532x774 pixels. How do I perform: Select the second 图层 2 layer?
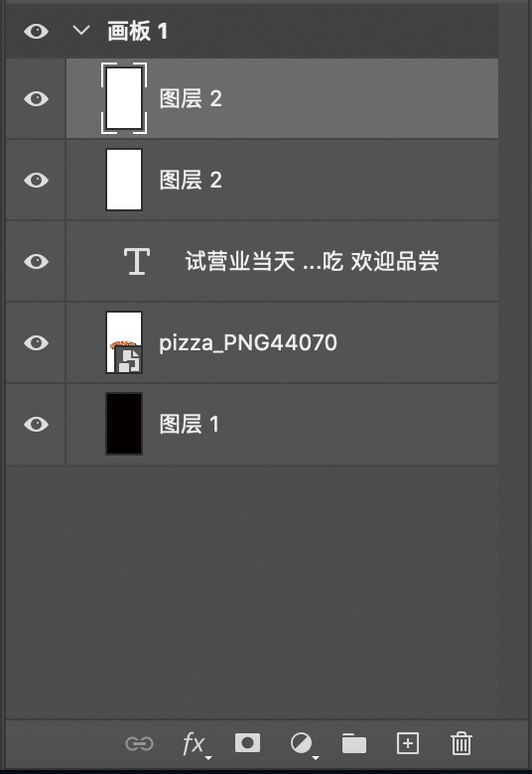tap(282, 181)
